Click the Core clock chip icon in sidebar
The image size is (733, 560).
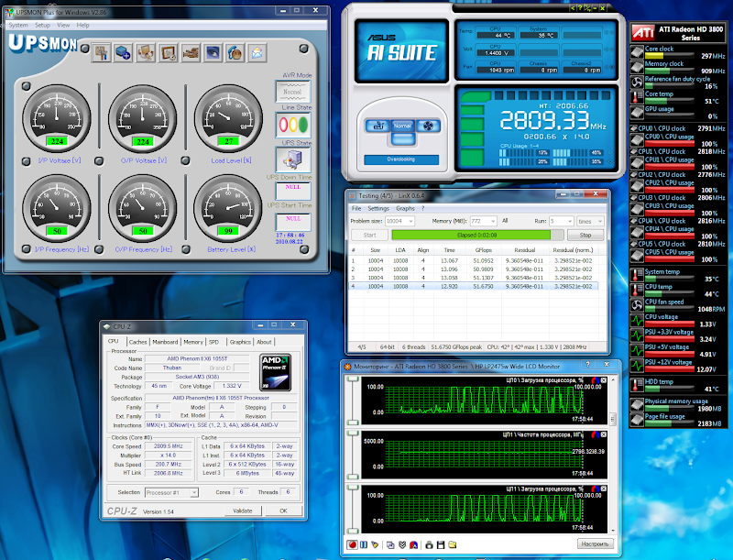tap(637, 52)
